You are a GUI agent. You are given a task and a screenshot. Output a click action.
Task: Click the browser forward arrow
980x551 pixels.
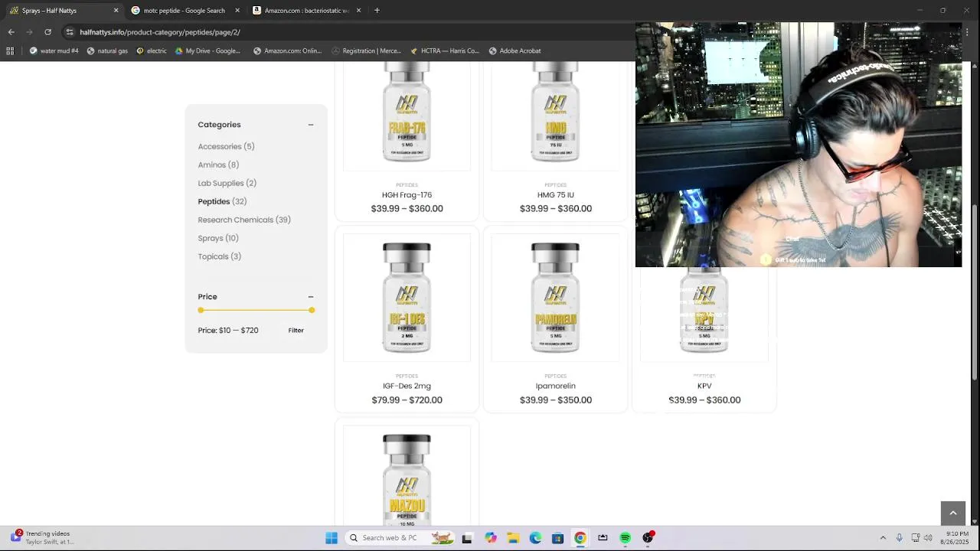click(29, 32)
